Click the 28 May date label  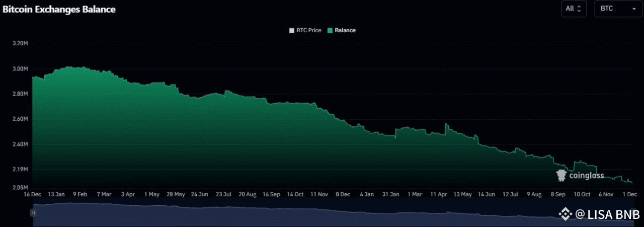[x=176, y=194]
